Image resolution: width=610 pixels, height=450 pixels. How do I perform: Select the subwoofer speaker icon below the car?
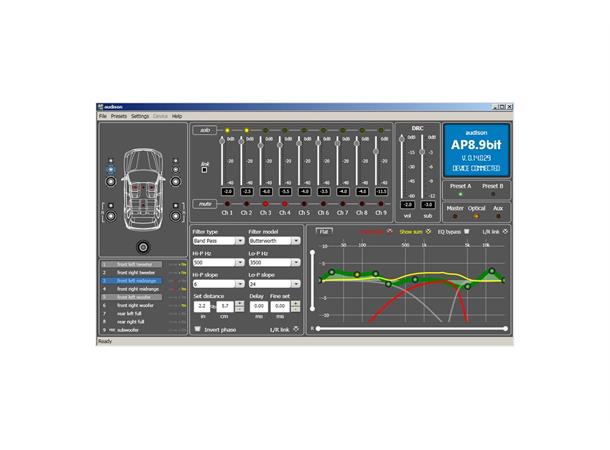click(x=143, y=247)
